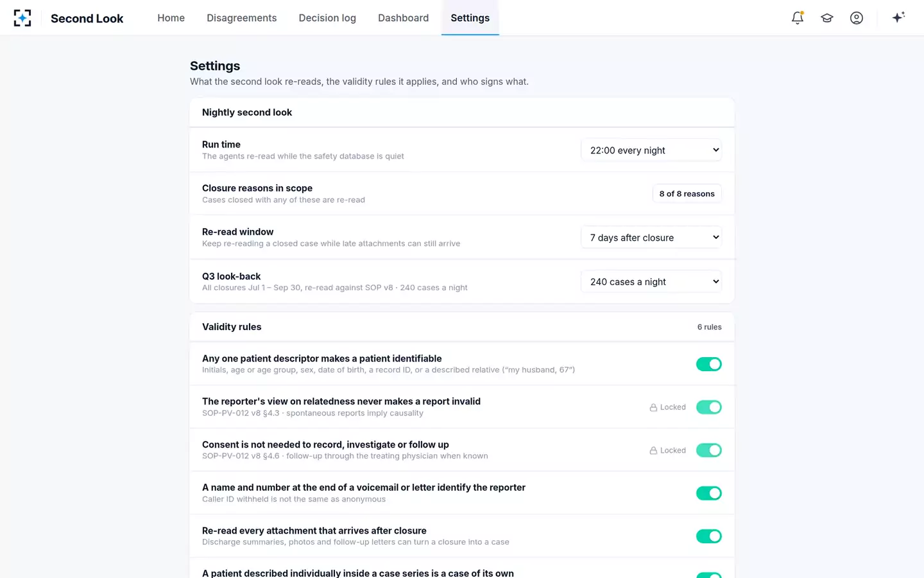Expand the Re-read window dropdown
Viewport: 924px width, 578px height.
[651, 237]
